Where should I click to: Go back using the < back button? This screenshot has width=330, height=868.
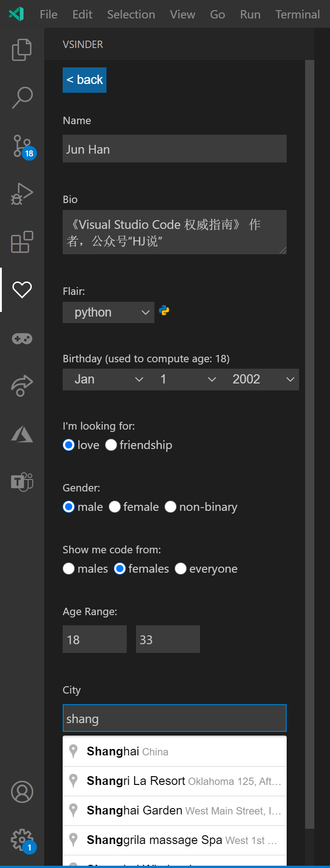pyautogui.click(x=84, y=80)
